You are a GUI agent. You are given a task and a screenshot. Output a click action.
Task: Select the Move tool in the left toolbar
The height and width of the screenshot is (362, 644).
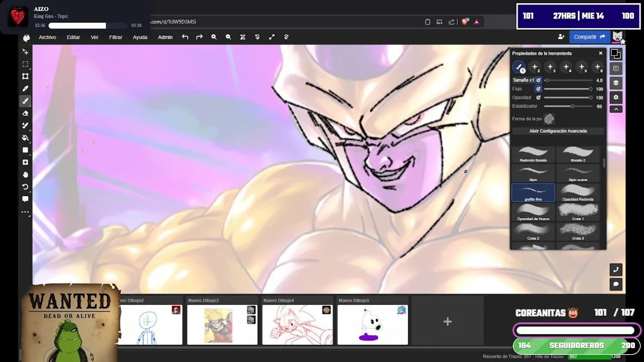[x=25, y=52]
